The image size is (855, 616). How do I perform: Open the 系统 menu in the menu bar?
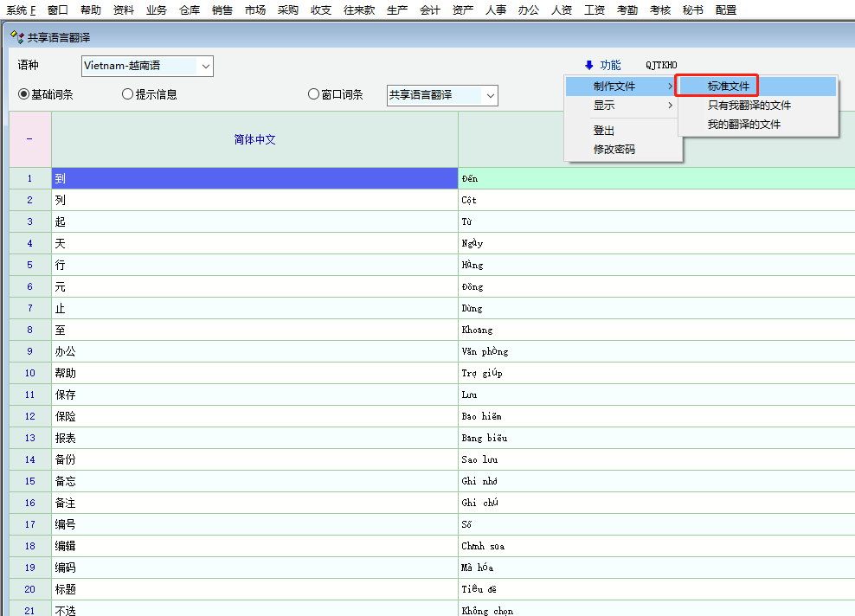pyautogui.click(x=21, y=10)
